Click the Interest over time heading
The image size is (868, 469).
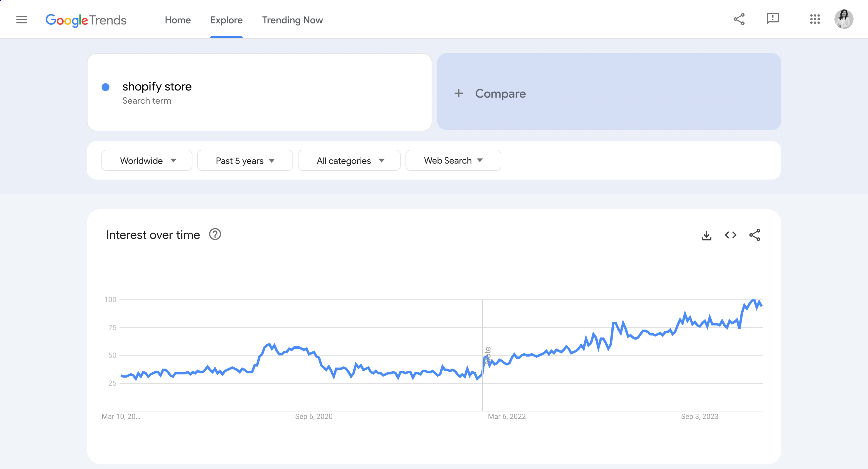click(153, 235)
